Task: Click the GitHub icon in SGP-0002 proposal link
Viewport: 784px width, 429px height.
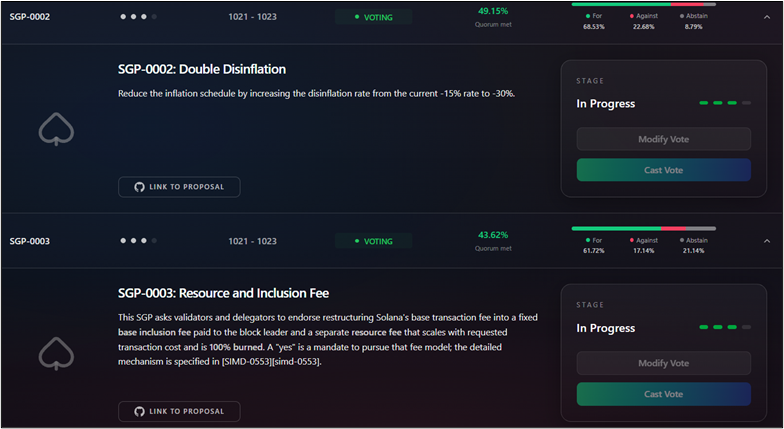Action: click(x=140, y=186)
